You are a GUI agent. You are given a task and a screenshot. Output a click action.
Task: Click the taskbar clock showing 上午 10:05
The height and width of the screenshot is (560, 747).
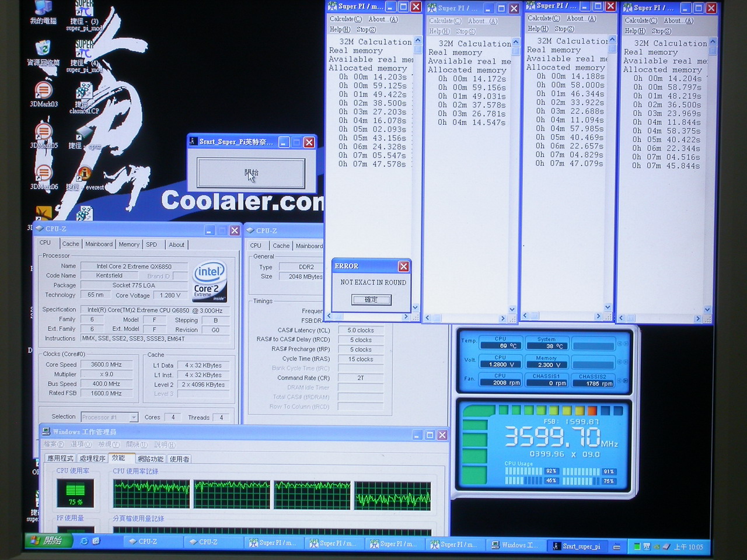[688, 547]
